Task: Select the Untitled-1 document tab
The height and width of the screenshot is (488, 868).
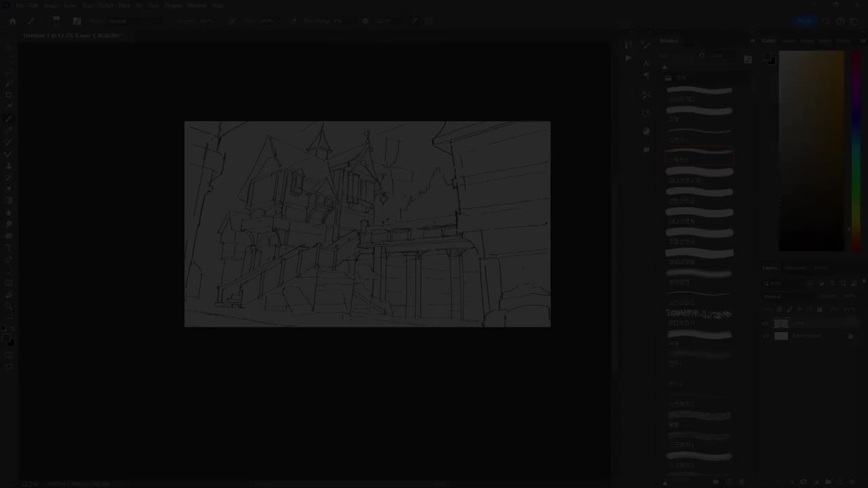Action: pos(73,35)
